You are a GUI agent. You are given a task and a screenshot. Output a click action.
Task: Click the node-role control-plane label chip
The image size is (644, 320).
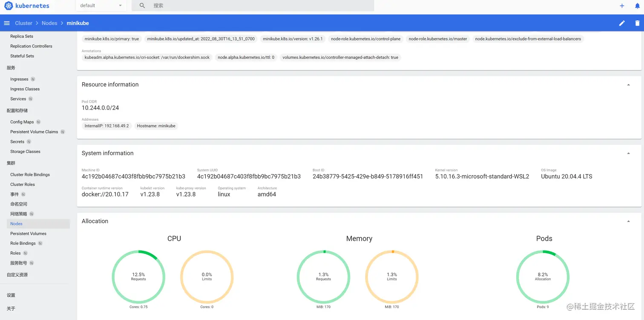tap(366, 39)
